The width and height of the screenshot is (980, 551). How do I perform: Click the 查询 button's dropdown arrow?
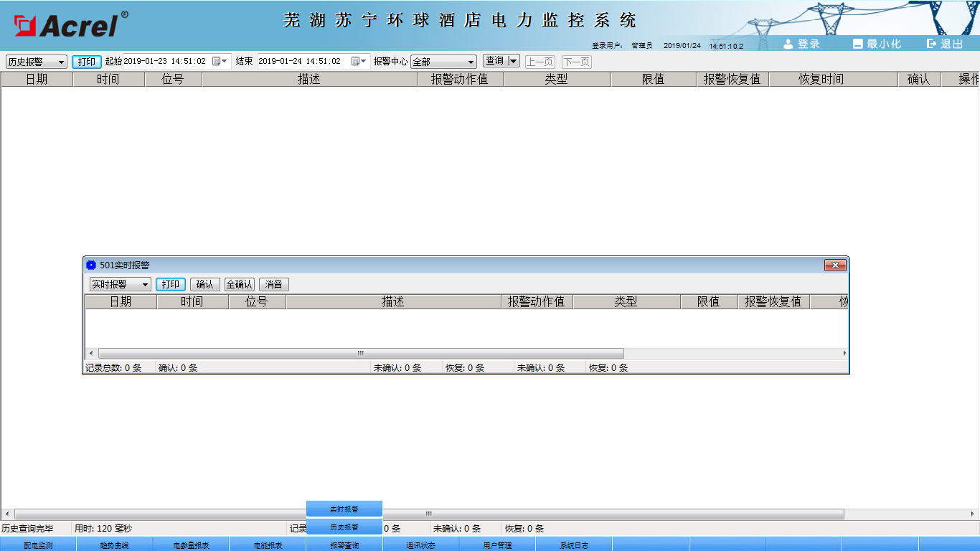(x=513, y=62)
